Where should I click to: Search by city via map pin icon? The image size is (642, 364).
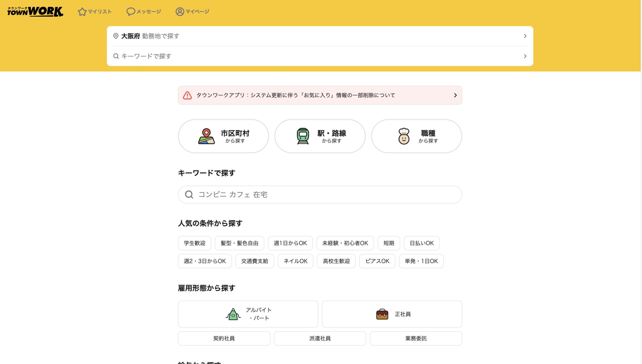pos(206,136)
